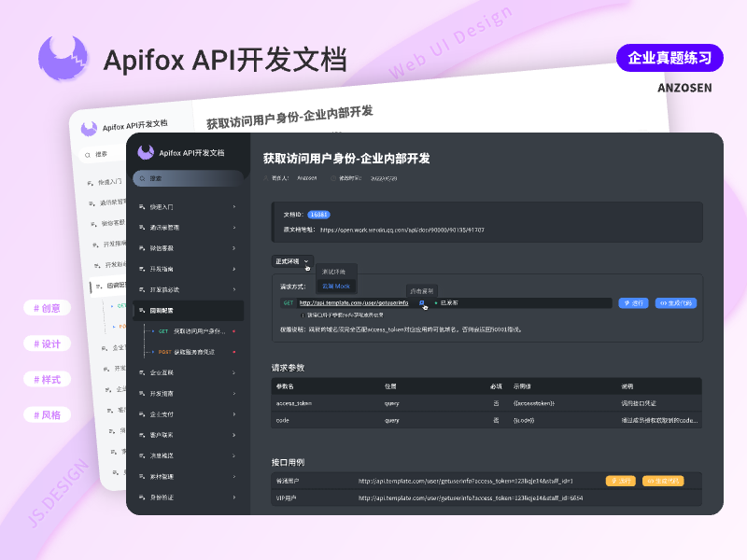The height and width of the screenshot is (560, 747).
Task: Expand the 客户联系 section arrow
Action: (x=234, y=435)
